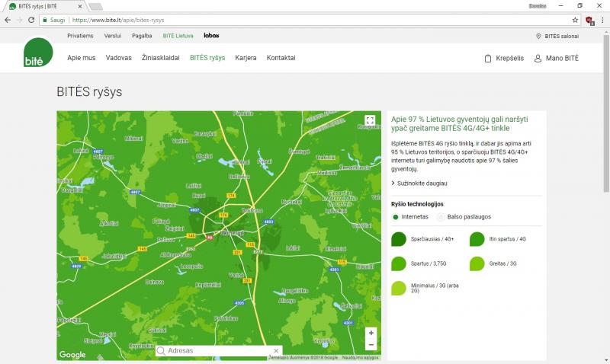This screenshot has height=364, width=610.
Task: Close the BITĖS ryšys browser tab
Action: point(80,6)
